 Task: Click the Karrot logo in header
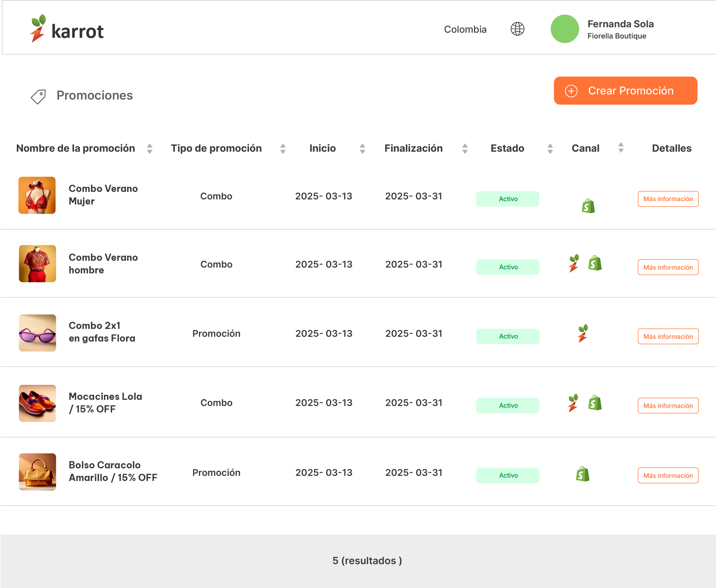[67, 29]
